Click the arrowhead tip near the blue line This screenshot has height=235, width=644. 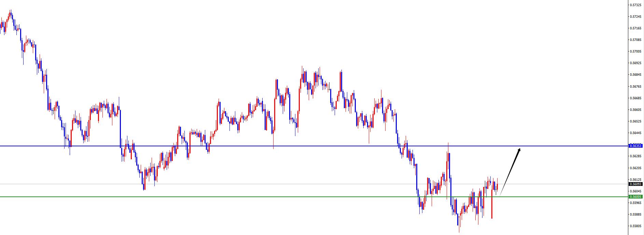[x=520, y=149]
